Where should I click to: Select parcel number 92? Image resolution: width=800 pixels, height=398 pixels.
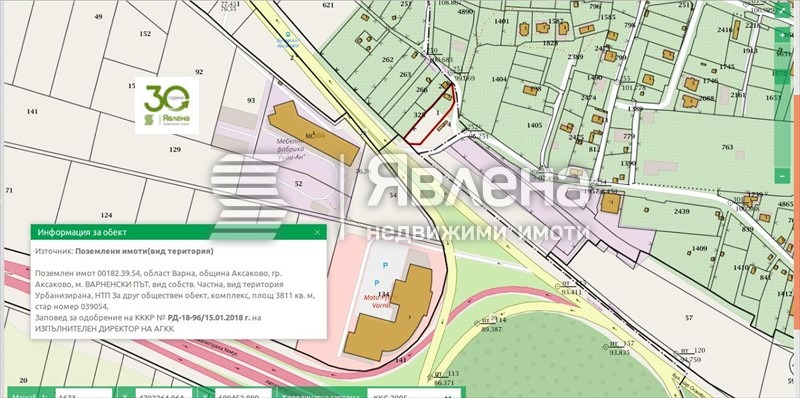click(x=199, y=72)
